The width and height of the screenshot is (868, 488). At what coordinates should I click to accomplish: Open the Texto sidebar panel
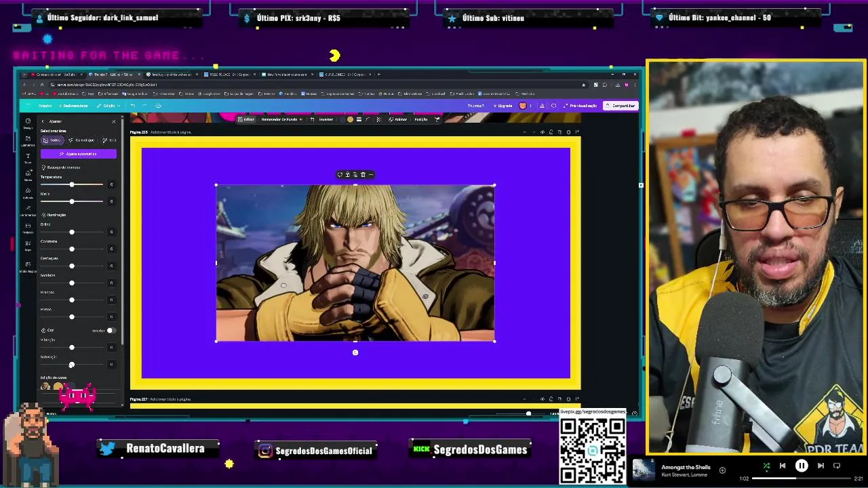coord(28,158)
